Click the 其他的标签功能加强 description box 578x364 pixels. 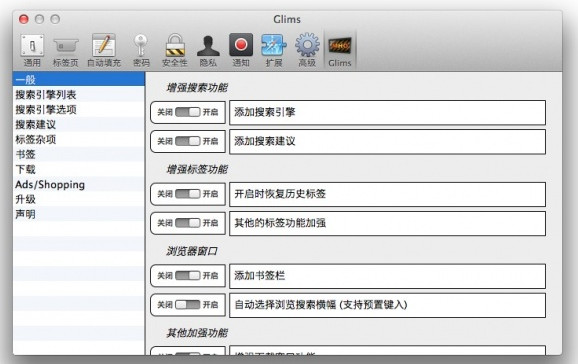click(x=387, y=223)
